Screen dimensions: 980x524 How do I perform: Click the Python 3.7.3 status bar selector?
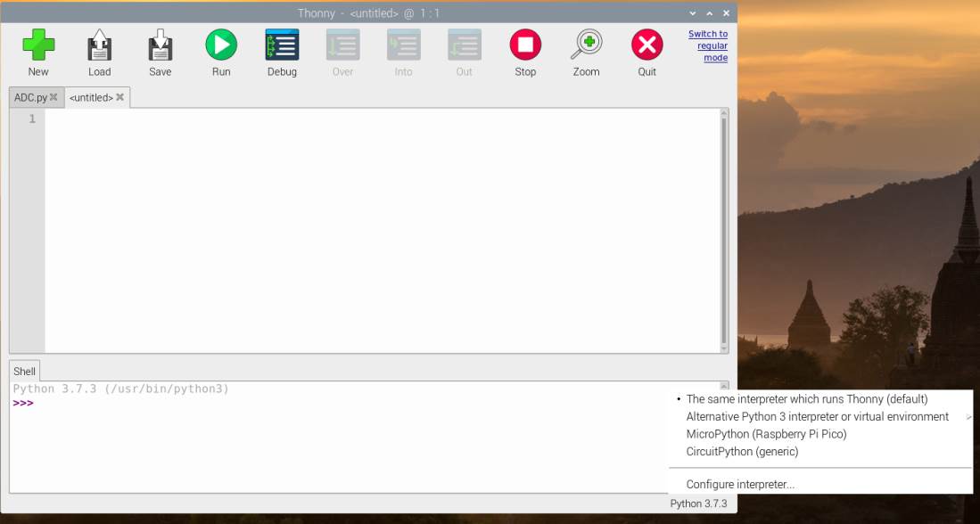[698, 504]
